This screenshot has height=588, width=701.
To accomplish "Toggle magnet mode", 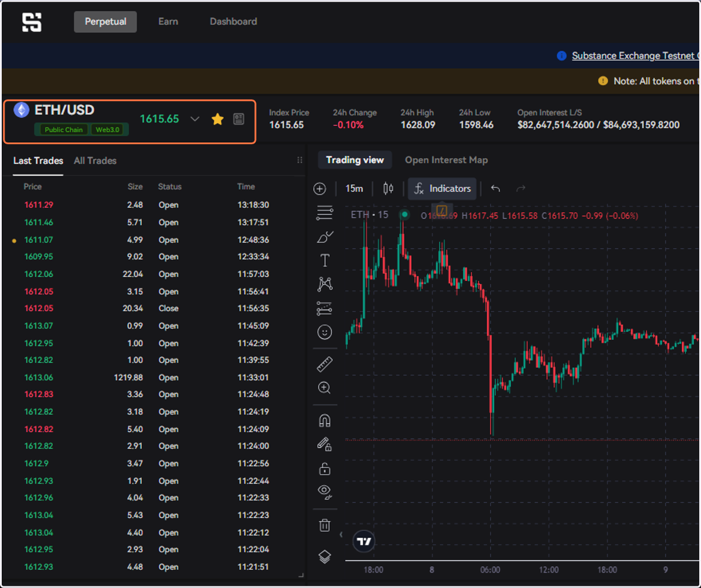I will tap(324, 420).
